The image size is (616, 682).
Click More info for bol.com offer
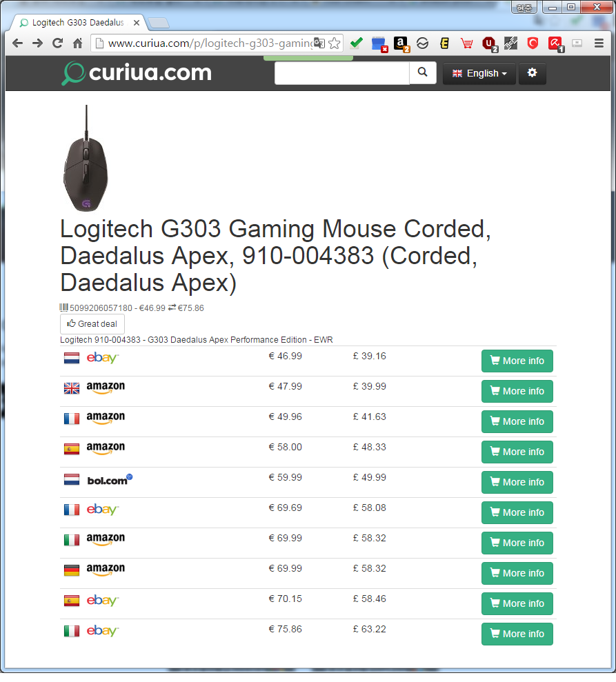tap(517, 482)
